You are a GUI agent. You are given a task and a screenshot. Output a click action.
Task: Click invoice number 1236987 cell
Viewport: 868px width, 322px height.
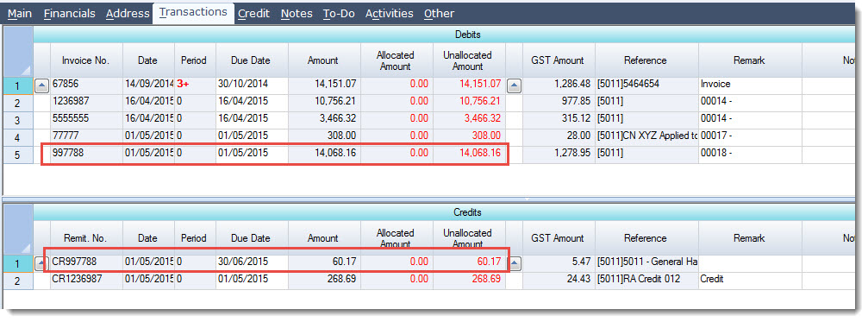point(86,102)
